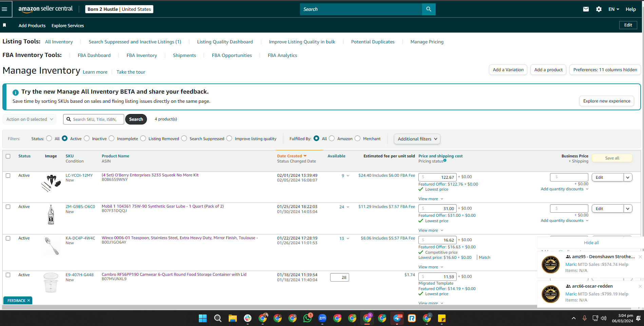Open the Squeek No More Kit thumbnail
The width and height of the screenshot is (644, 326).
coord(51,183)
